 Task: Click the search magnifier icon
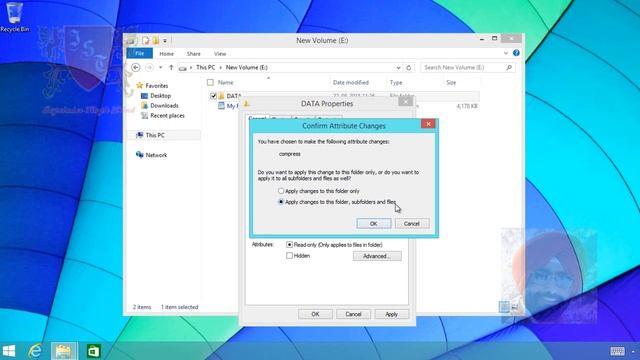pos(509,67)
